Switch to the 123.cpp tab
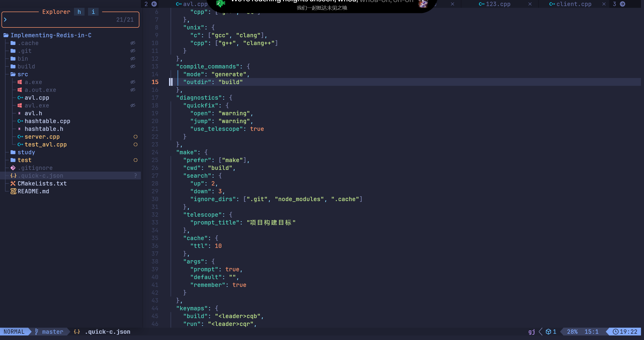The height and width of the screenshot is (340, 644). point(498,4)
